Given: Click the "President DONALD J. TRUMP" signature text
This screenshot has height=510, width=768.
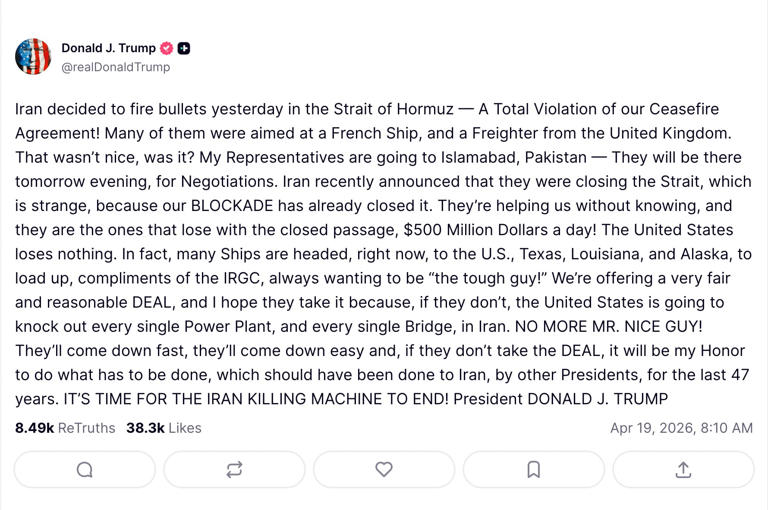Looking at the screenshot, I should 560,399.
